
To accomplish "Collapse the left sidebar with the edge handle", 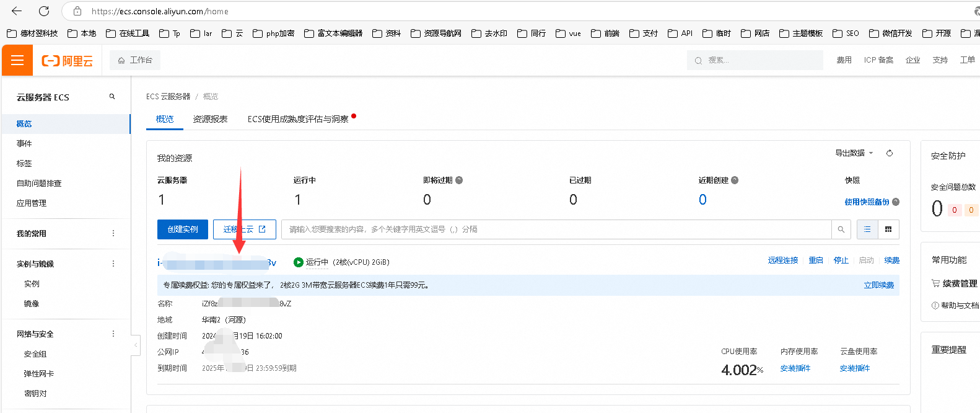I will pos(135,345).
